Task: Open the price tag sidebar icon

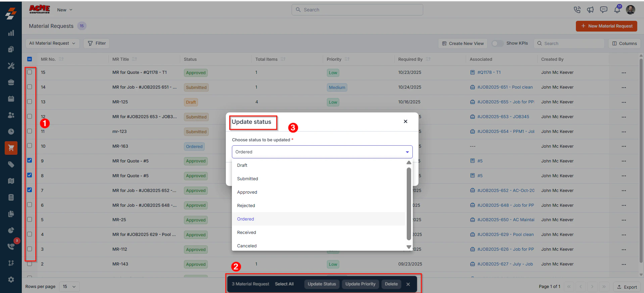Action: click(x=11, y=164)
